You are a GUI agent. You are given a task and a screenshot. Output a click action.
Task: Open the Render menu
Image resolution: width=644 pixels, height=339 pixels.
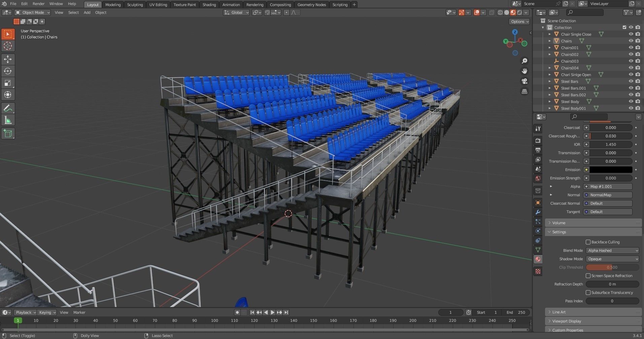coord(38,4)
